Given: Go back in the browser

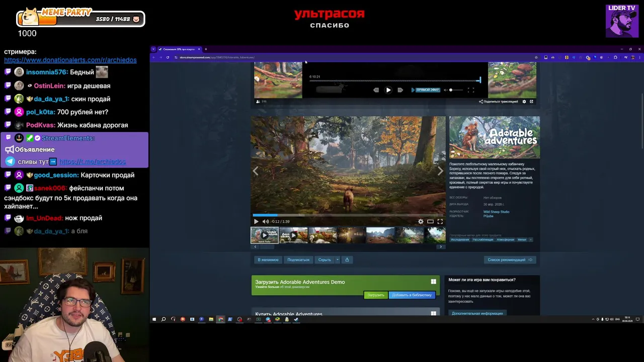Looking at the screenshot, I should pos(153,57).
